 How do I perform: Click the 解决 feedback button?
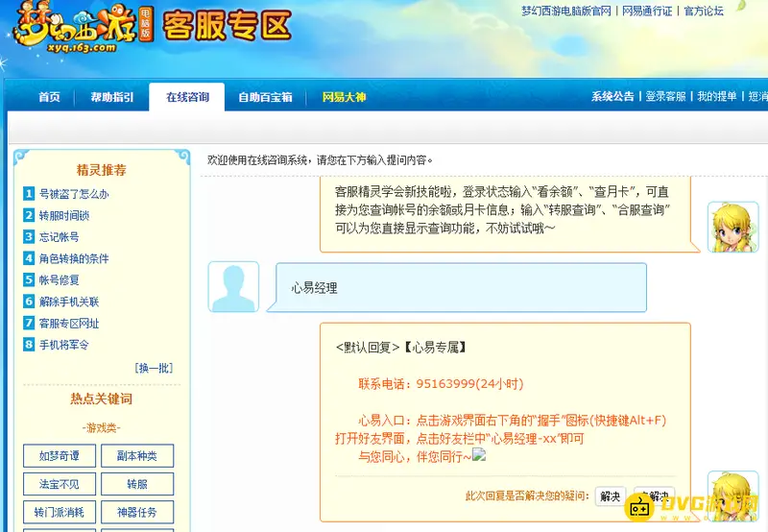click(611, 496)
